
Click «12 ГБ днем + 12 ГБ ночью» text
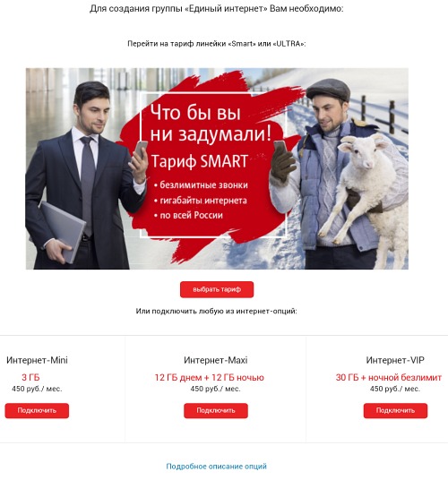[x=209, y=377]
